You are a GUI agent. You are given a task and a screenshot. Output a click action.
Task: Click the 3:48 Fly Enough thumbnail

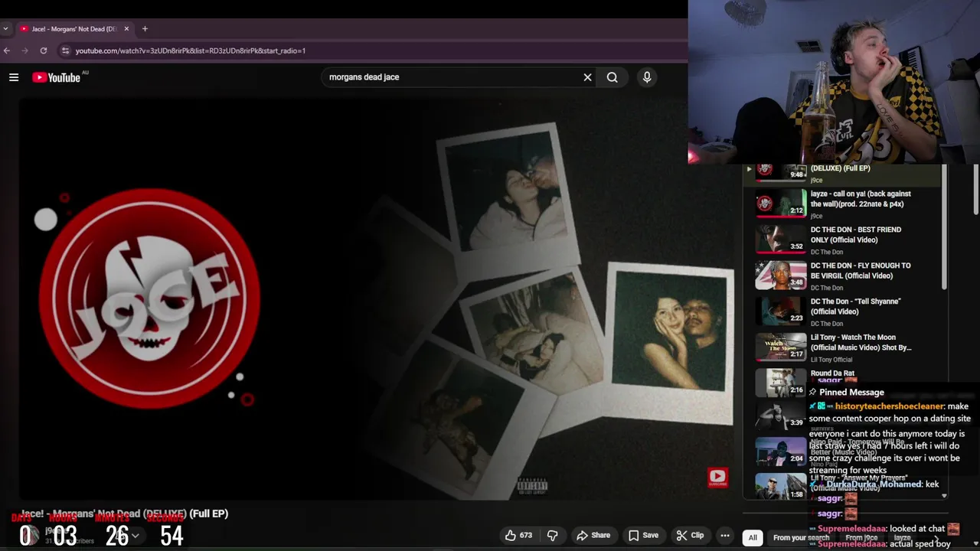click(781, 275)
